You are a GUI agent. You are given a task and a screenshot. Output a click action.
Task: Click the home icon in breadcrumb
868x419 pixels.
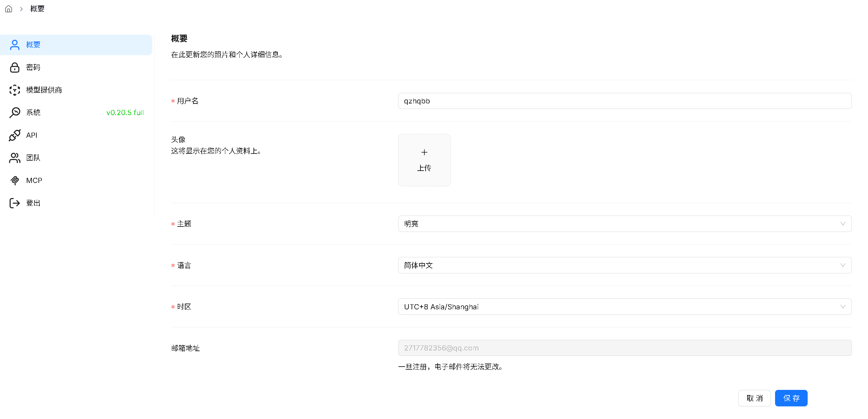pyautogui.click(x=9, y=9)
